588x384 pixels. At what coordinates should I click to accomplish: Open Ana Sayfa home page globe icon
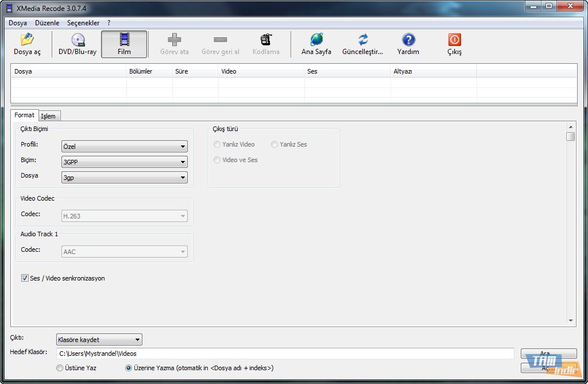[316, 40]
